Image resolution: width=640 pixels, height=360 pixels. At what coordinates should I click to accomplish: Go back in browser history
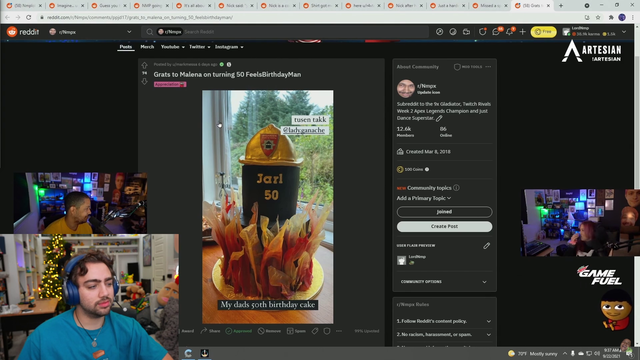(7, 18)
